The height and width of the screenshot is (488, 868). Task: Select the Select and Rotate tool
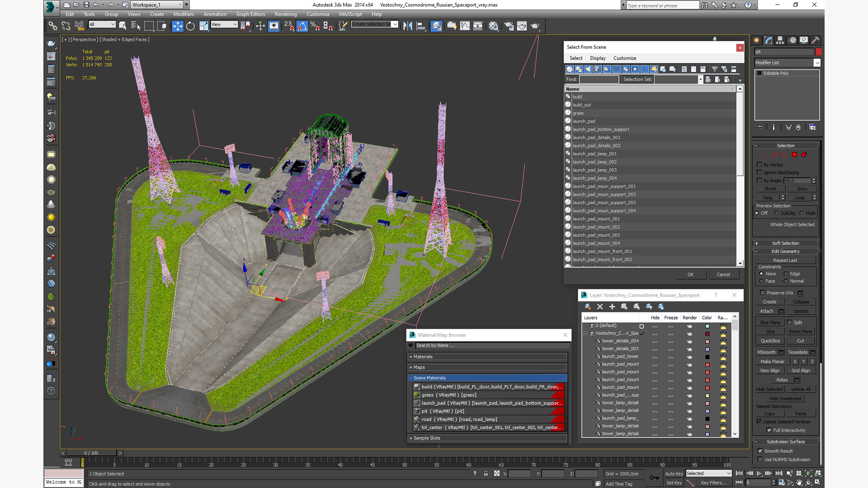click(190, 26)
